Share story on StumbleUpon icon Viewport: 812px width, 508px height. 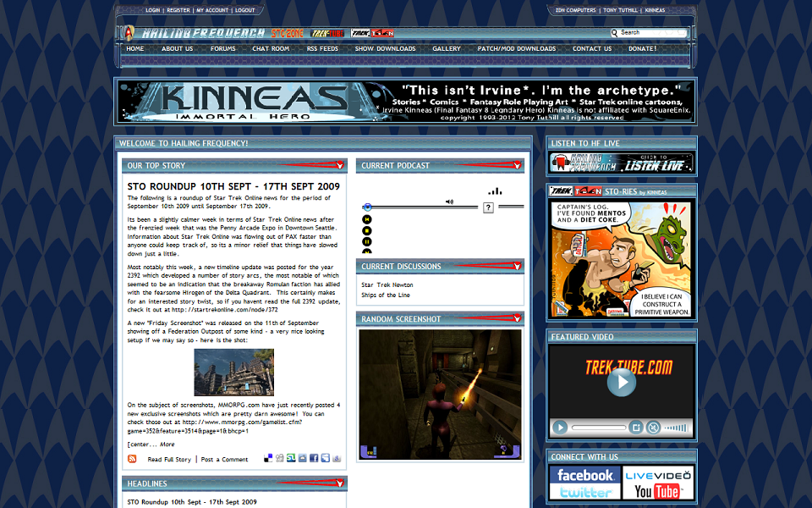pos(291,458)
